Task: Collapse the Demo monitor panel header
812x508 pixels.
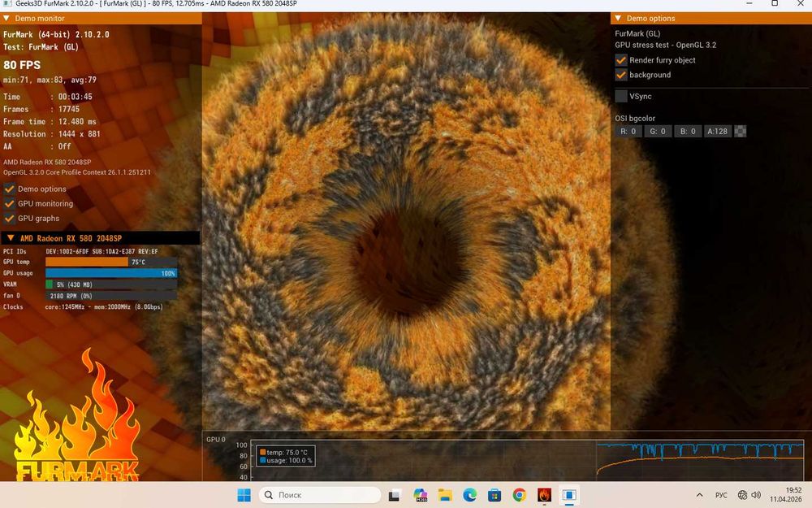Action: [x=7, y=18]
